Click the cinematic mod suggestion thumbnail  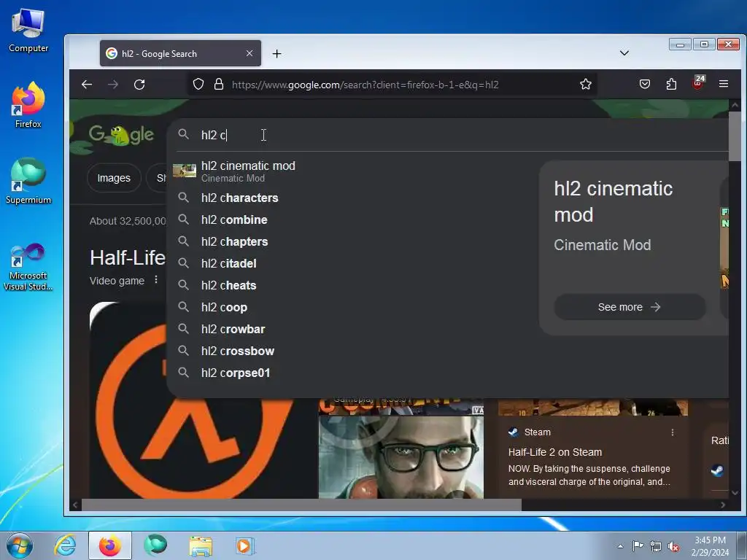185,171
